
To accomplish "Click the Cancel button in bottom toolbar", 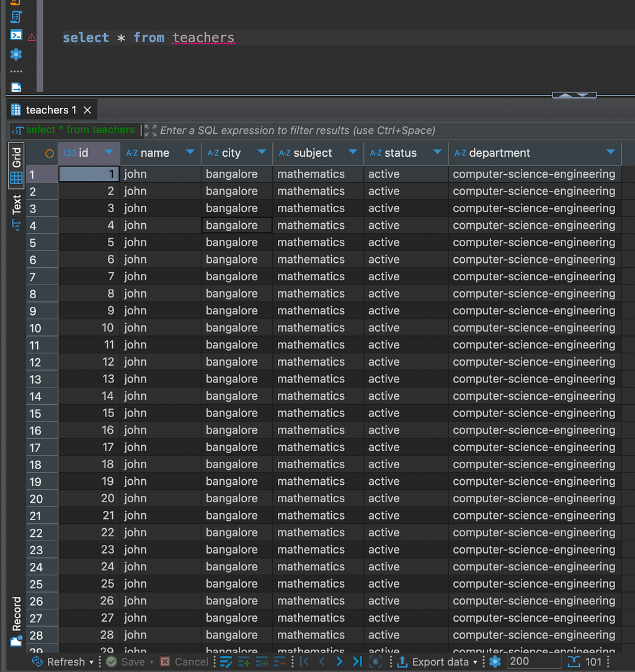I will click(x=184, y=661).
